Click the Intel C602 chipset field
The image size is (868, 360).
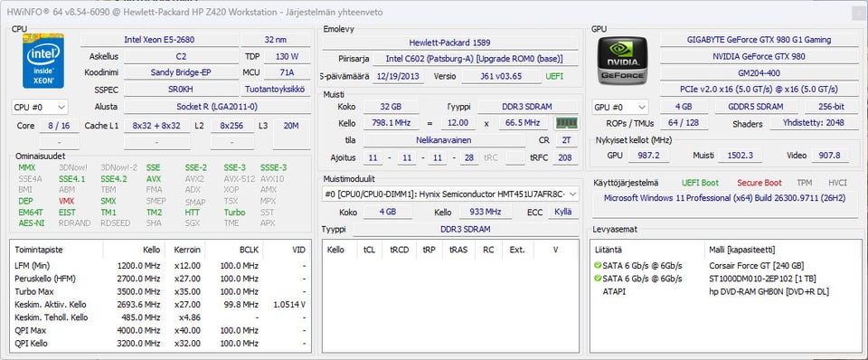tap(475, 59)
